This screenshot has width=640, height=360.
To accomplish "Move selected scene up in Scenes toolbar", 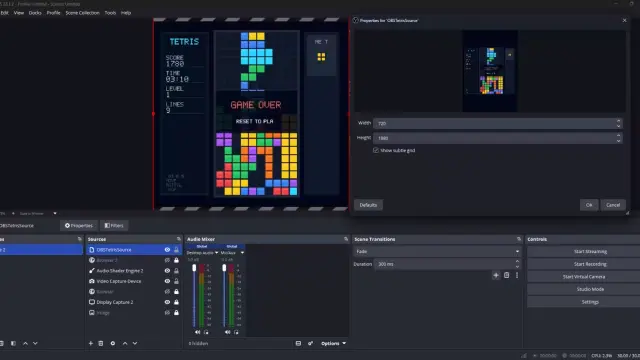I will [25, 343].
